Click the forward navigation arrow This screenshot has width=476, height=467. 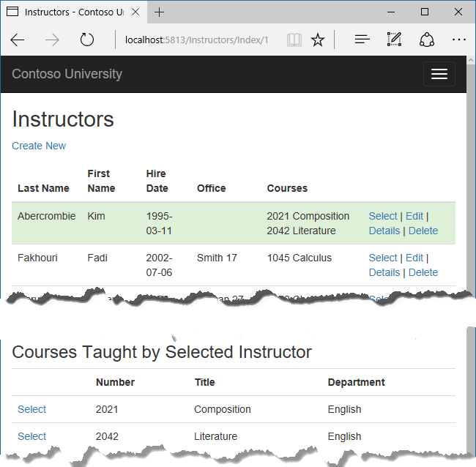pyautogui.click(x=52, y=40)
